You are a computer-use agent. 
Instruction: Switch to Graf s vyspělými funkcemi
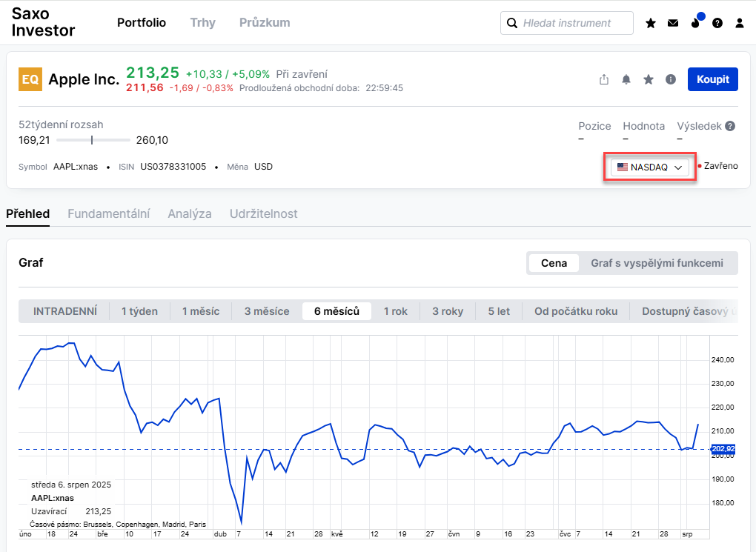tap(657, 263)
